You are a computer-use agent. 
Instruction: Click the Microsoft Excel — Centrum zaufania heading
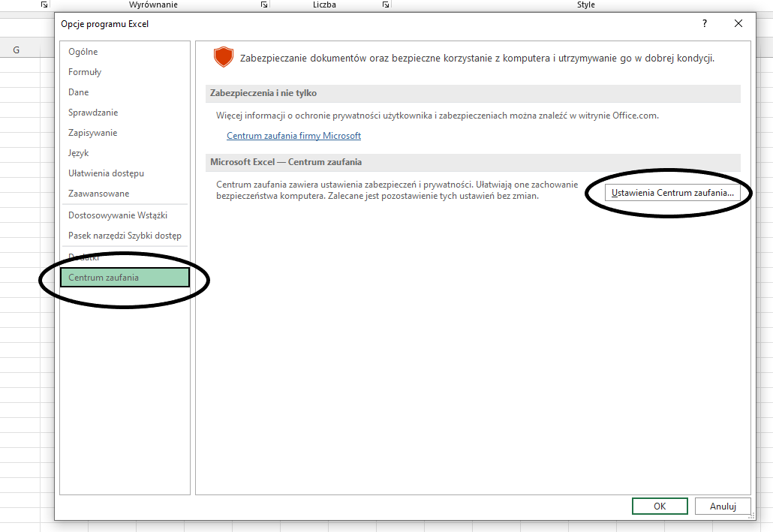point(286,162)
